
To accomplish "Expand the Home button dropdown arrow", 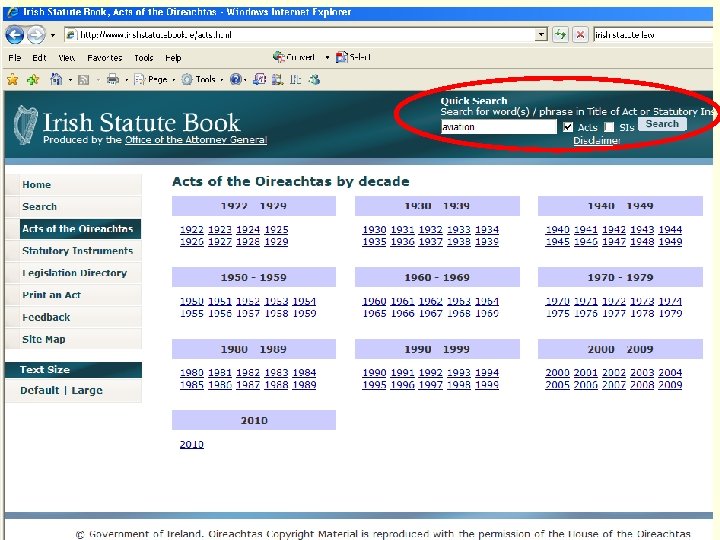I will [x=70, y=80].
